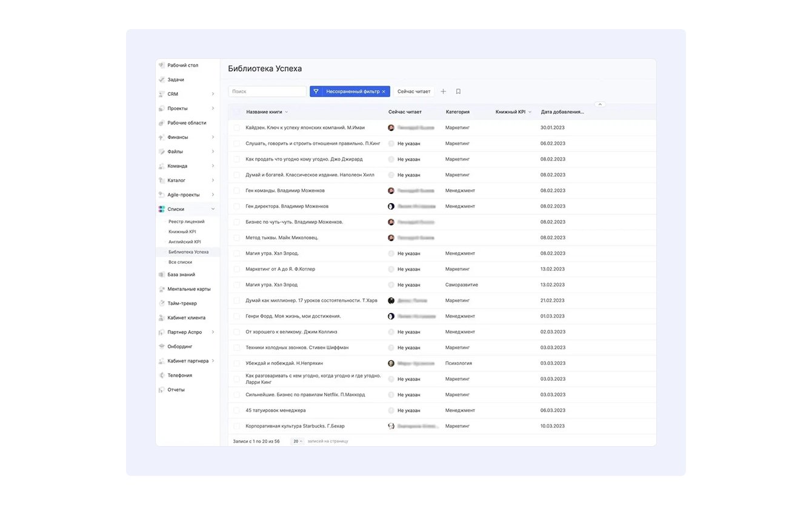Click the Файлы sidebar icon
The image size is (812, 505).
pos(162,152)
